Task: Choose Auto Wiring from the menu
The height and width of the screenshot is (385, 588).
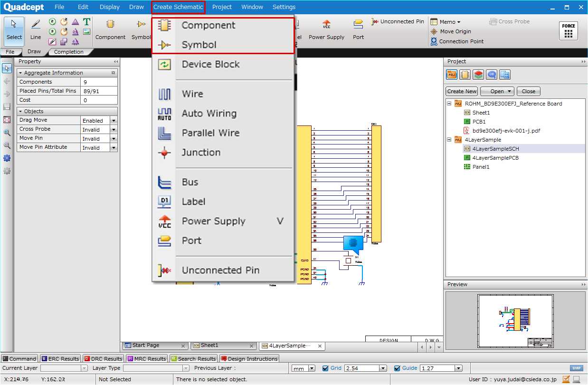Action: click(209, 114)
